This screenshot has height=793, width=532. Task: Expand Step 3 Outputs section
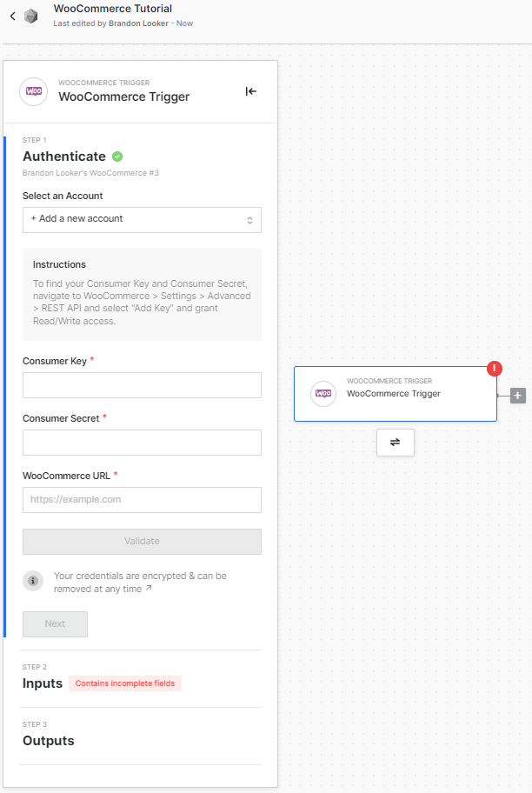(49, 741)
